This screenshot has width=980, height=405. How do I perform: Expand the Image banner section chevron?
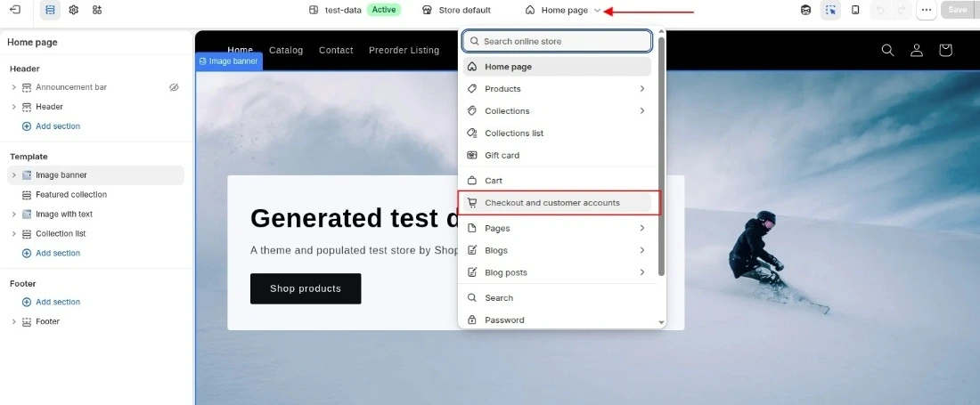(13, 175)
